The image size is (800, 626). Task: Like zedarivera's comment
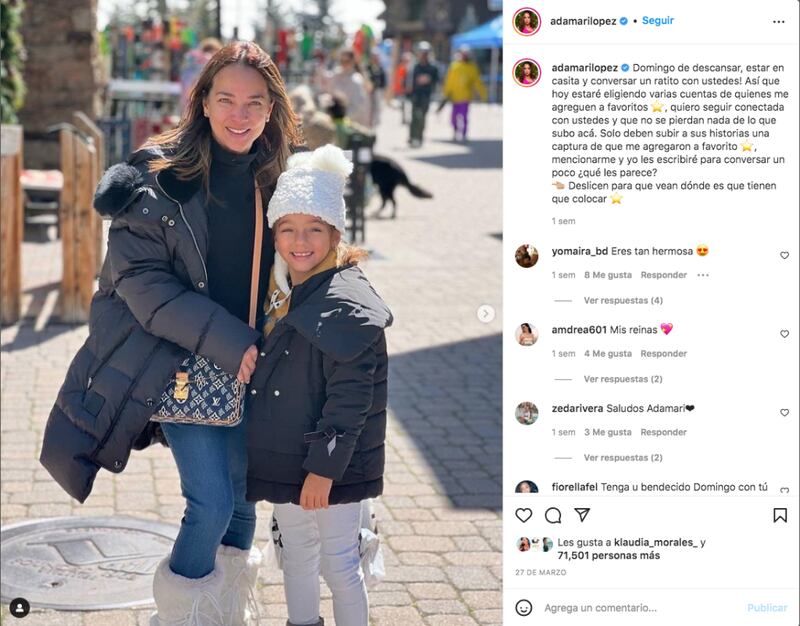point(785,412)
